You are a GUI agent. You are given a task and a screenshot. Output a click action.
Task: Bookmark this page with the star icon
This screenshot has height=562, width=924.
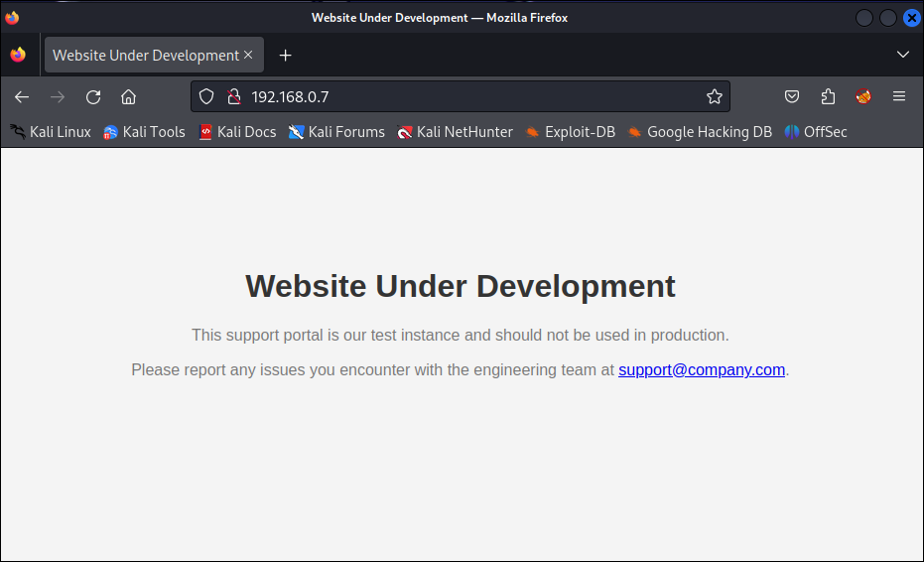click(x=714, y=96)
